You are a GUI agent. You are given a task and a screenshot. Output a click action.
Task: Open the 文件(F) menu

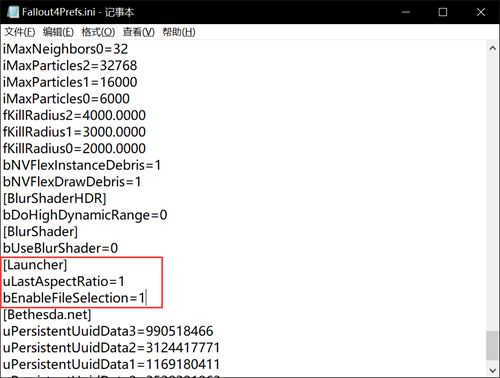[x=20, y=32]
